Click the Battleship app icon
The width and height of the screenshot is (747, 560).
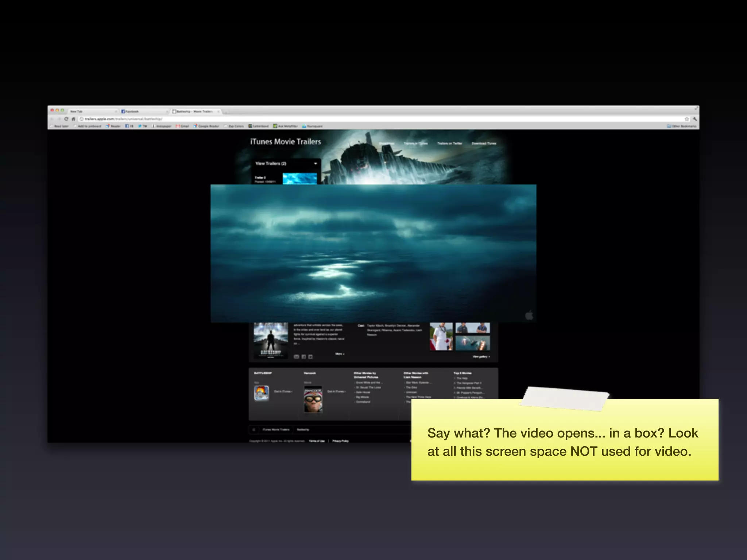pos(262,393)
